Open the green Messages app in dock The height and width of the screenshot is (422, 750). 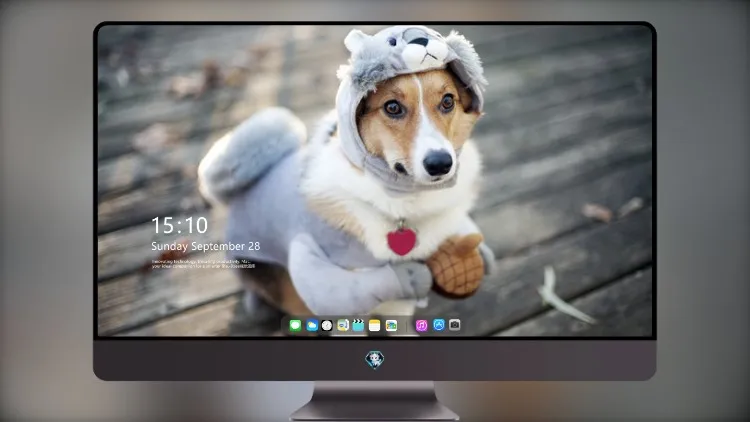click(295, 326)
